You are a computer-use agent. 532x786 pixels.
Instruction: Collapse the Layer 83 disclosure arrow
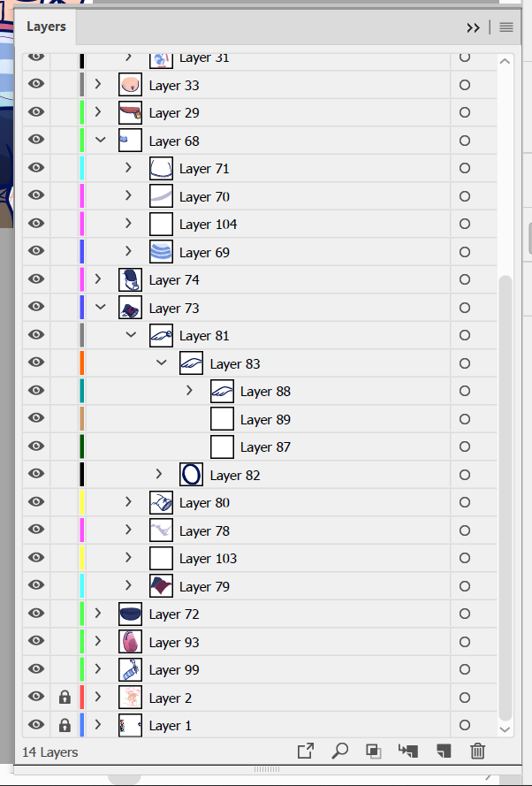[x=162, y=363]
